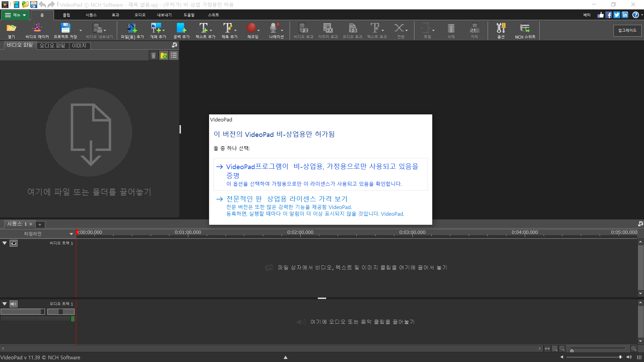
Task: Open 텍스트 추가 dropdown arrow
Action: (x=211, y=31)
